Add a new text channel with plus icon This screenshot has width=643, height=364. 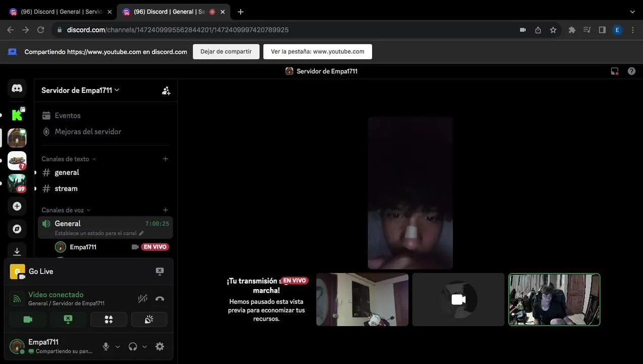165,159
